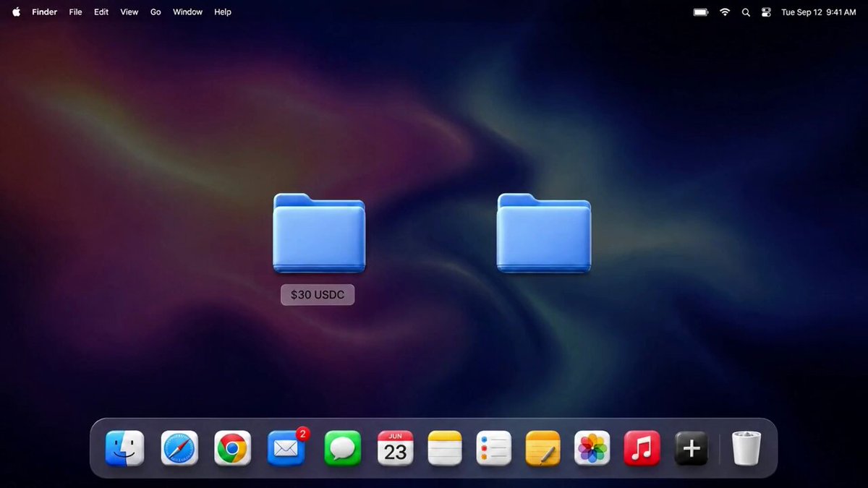Open Control Center in menu bar

766,12
